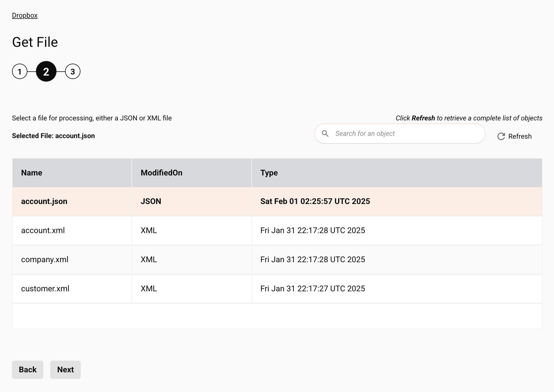This screenshot has width=554, height=392.
Task: Click the ModifiedOn column header
Action: (x=161, y=173)
